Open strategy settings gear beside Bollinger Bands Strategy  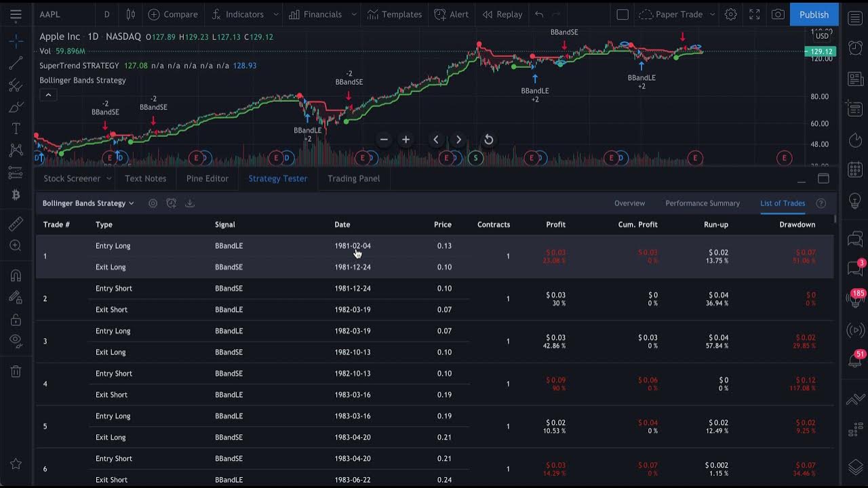[x=153, y=203]
